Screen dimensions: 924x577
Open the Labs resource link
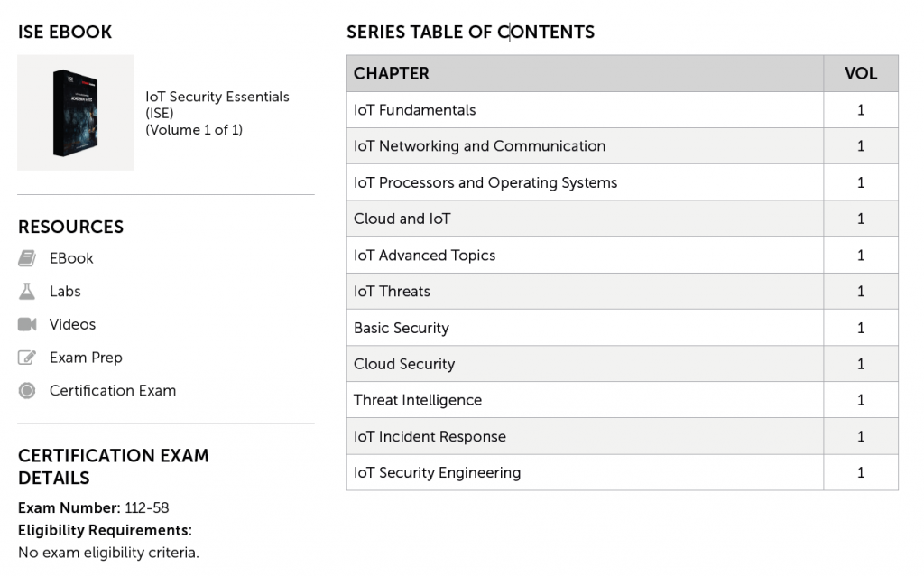click(65, 292)
